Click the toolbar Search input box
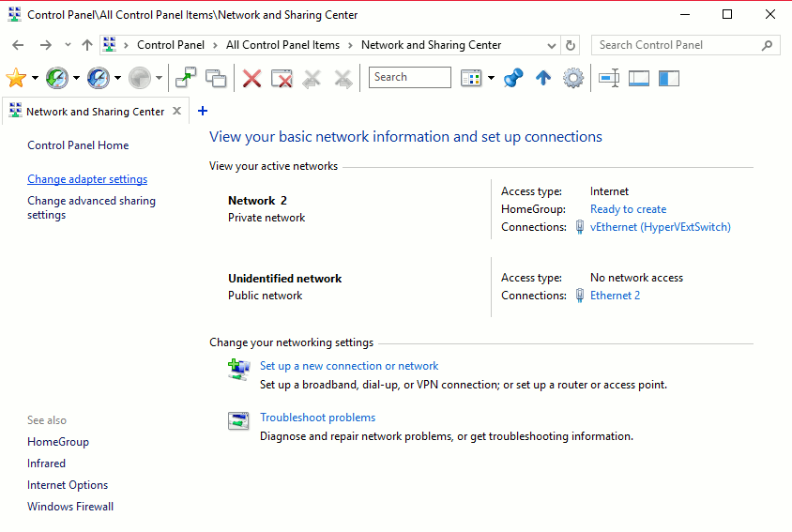 [409, 78]
